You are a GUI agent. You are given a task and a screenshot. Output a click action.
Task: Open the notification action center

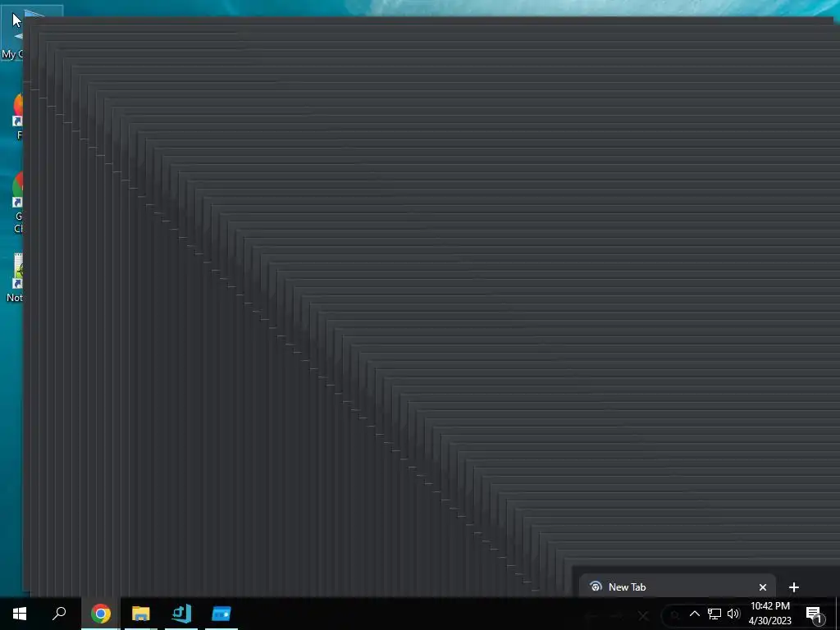point(815,614)
